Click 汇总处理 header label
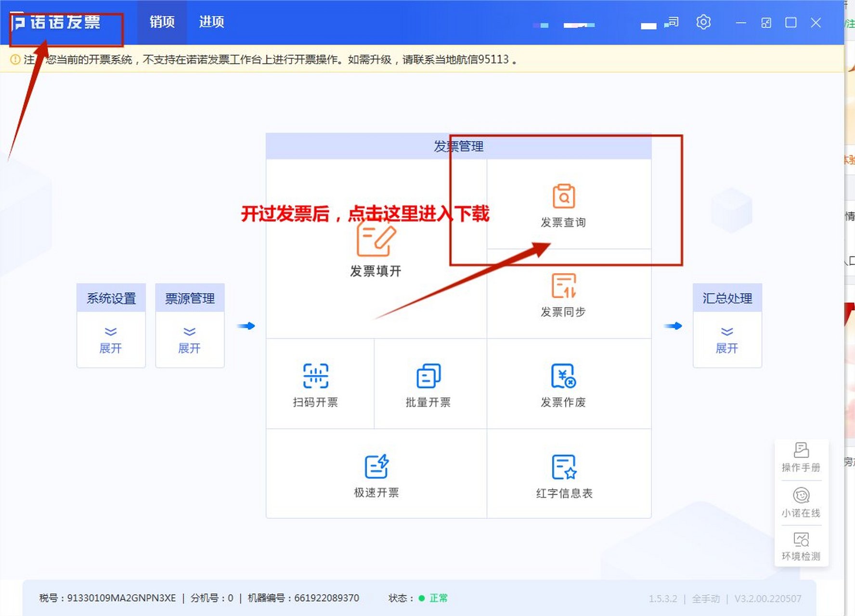The height and width of the screenshot is (616, 855). point(727,298)
